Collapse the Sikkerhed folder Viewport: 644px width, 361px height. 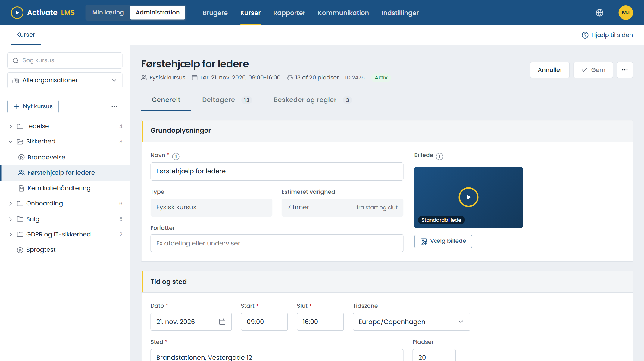click(11, 142)
